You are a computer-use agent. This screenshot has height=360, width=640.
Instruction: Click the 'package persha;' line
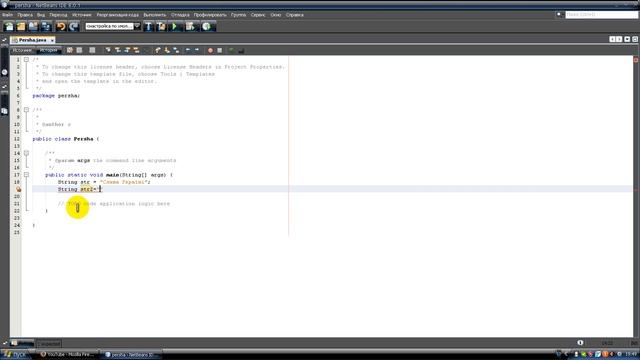56,96
